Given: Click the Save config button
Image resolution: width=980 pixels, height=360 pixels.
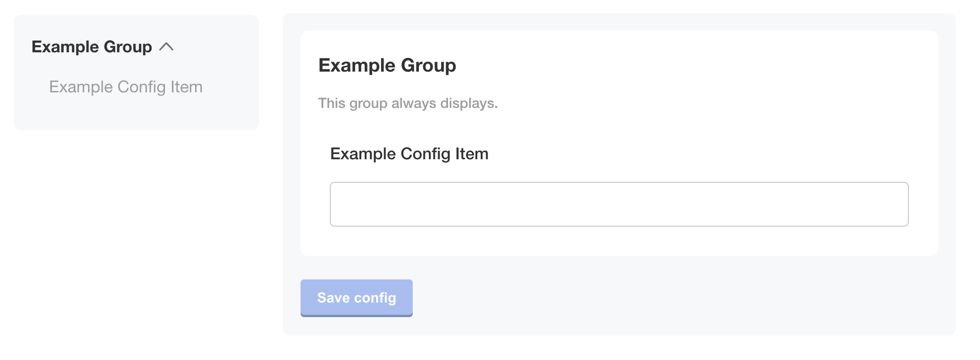Looking at the screenshot, I should tap(356, 297).
